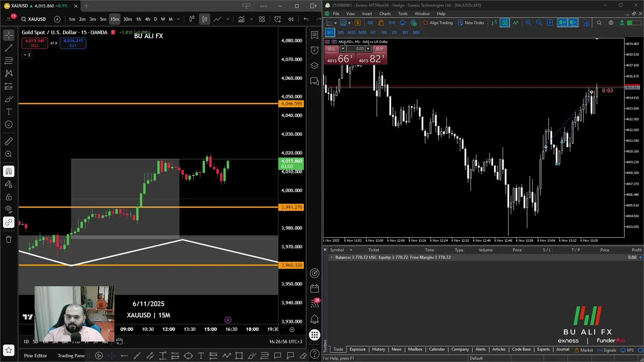The height and width of the screenshot is (362, 644).
Task: Select the 30m timeframe in TradingView
Action: click(127, 19)
